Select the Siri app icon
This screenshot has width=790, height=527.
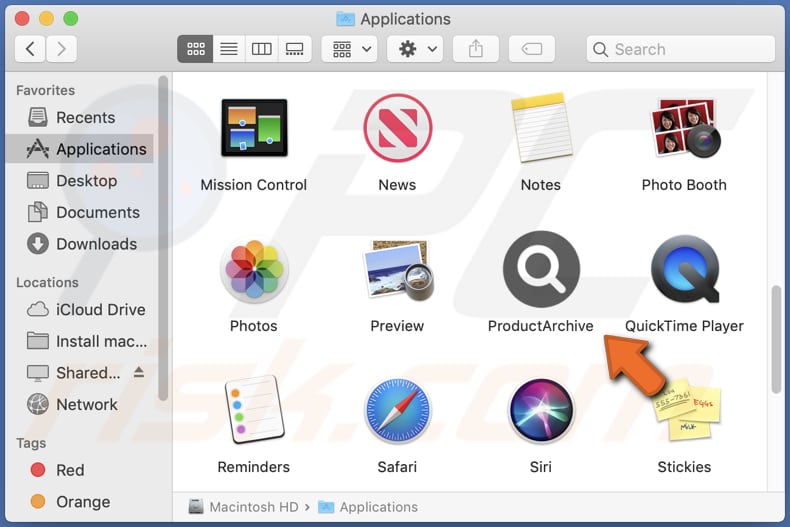[x=541, y=411]
